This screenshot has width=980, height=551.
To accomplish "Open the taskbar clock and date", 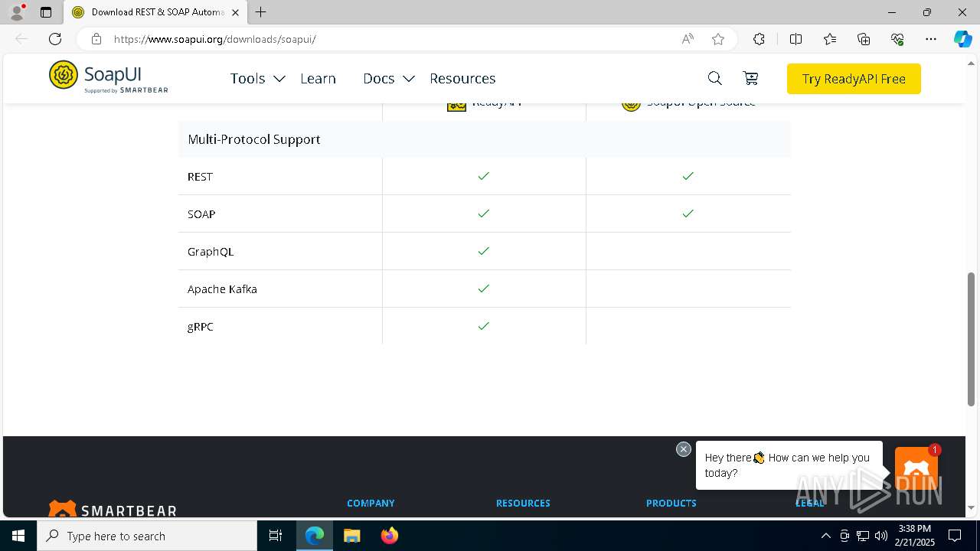I will click(915, 536).
